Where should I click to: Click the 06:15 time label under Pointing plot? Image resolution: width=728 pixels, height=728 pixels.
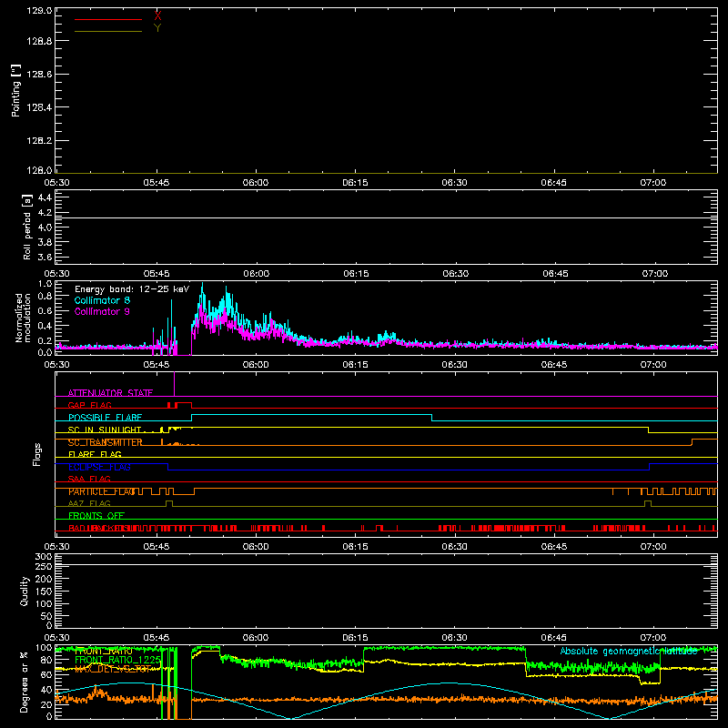355,183
